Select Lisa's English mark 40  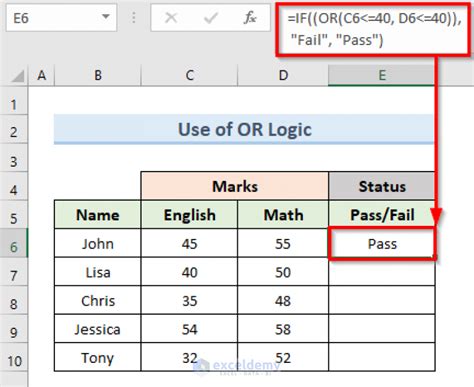189,271
